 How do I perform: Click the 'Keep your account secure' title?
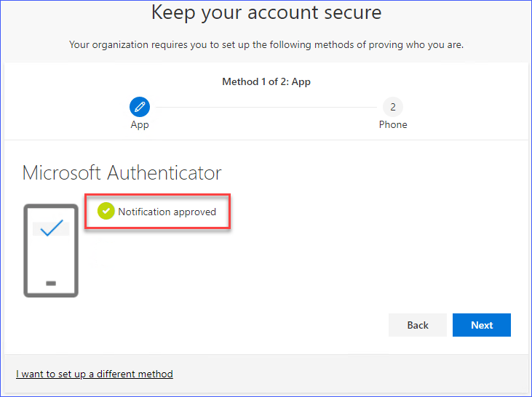[266, 12]
